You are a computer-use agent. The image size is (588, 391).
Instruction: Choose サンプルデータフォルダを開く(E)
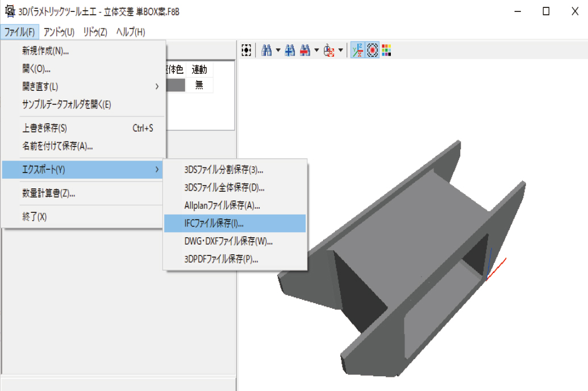(84, 104)
